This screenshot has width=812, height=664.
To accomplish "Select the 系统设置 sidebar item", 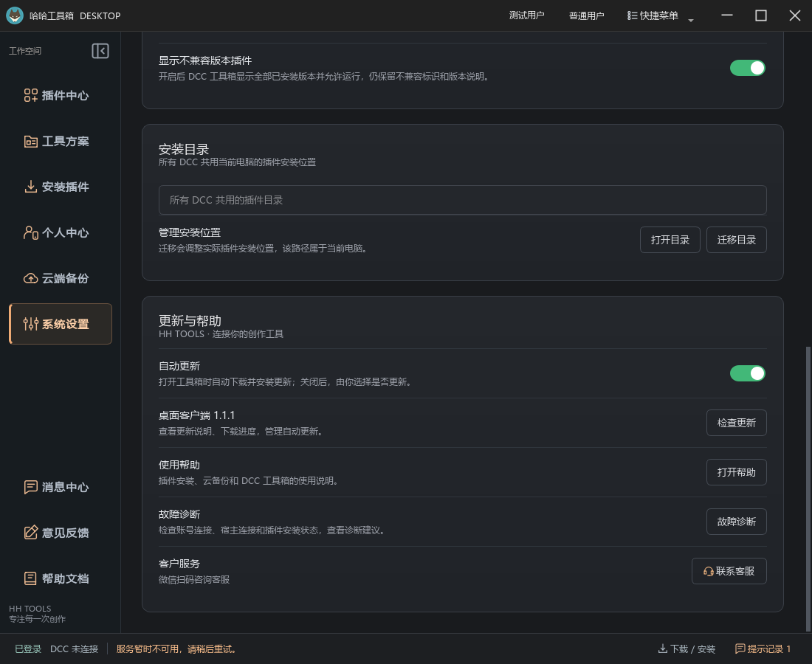I will (x=60, y=324).
